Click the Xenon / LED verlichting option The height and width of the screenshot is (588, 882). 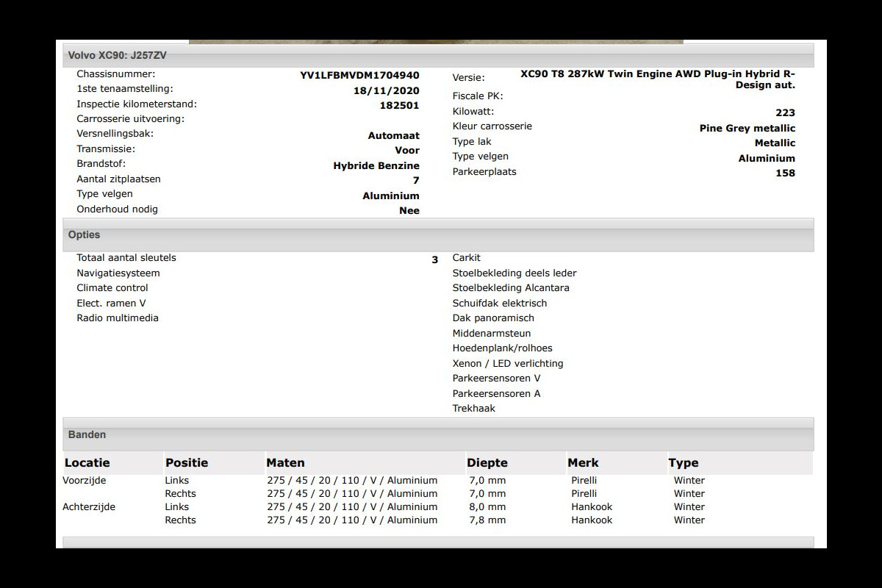(508, 364)
